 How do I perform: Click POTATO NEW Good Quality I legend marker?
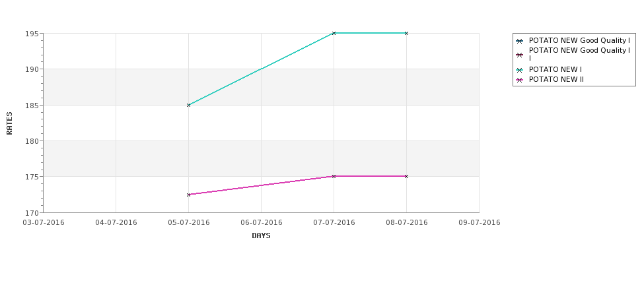pyautogui.click(x=520, y=41)
